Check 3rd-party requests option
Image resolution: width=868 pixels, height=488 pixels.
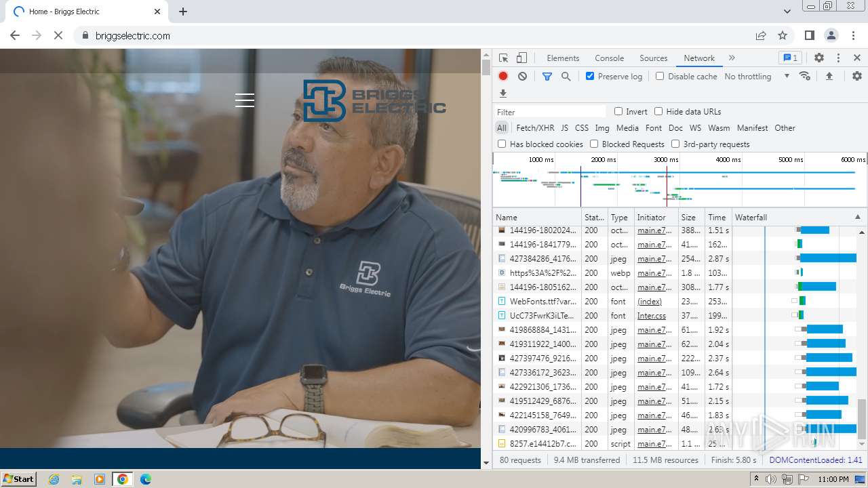pyautogui.click(x=675, y=144)
